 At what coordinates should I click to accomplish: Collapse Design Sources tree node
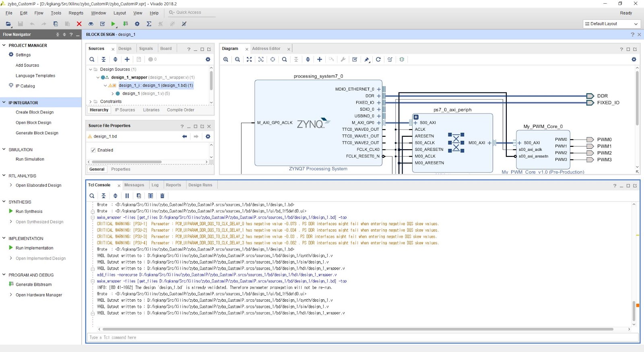click(91, 69)
